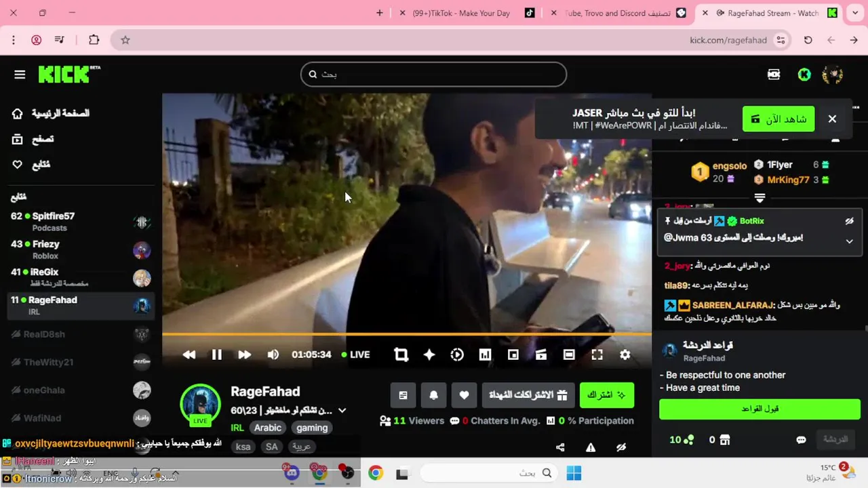This screenshot has height=488, width=868.
Task: Jump to LIVE in player
Action: click(x=355, y=354)
